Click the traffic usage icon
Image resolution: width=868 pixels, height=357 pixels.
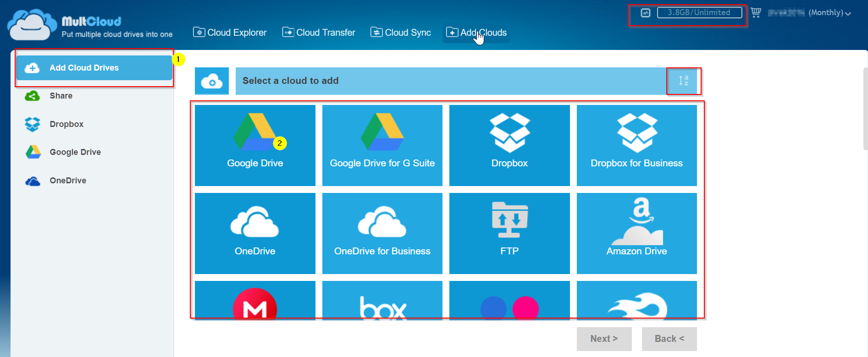click(646, 13)
